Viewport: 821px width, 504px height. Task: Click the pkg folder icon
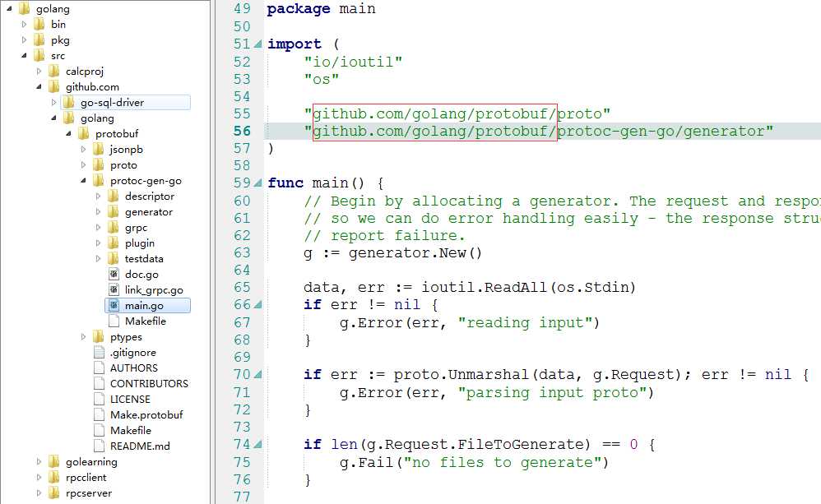coord(39,39)
